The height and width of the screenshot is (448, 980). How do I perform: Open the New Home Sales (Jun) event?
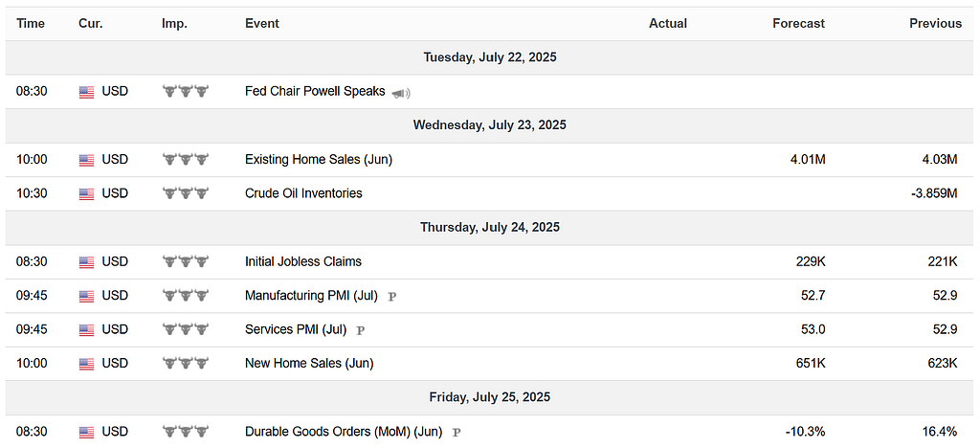tap(309, 363)
